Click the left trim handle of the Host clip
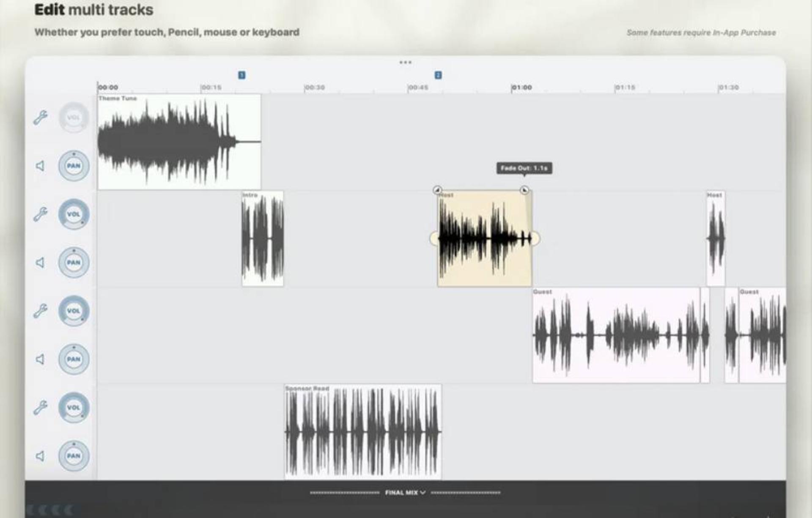 (434, 238)
